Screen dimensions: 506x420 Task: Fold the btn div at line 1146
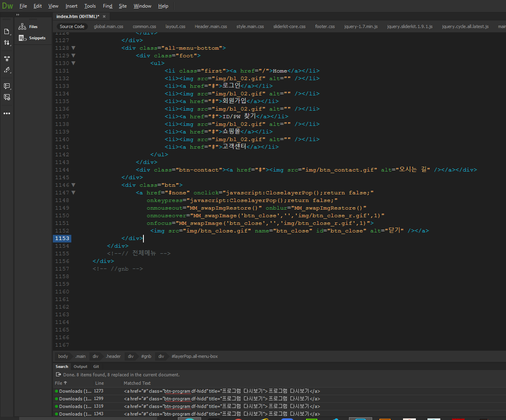73,185
